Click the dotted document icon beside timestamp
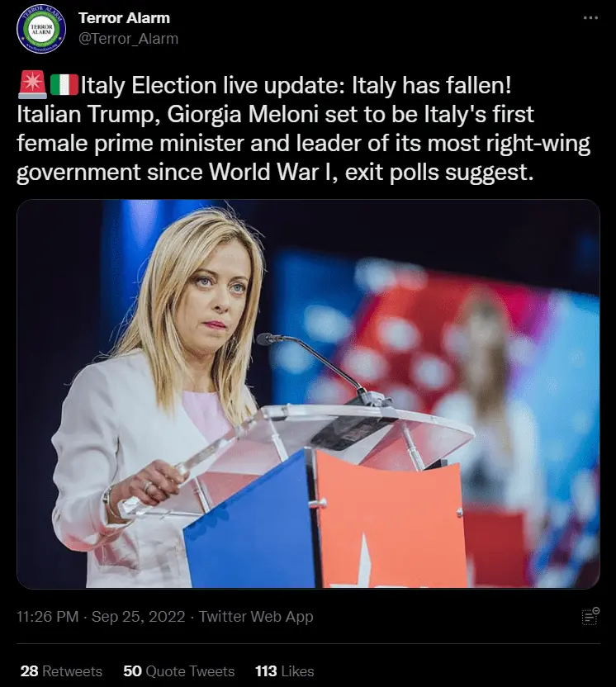The image size is (616, 687). tap(590, 616)
